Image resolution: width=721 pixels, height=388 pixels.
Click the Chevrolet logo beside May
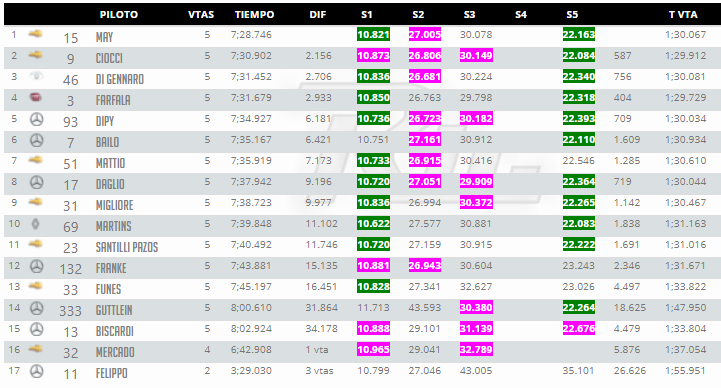[35, 34]
